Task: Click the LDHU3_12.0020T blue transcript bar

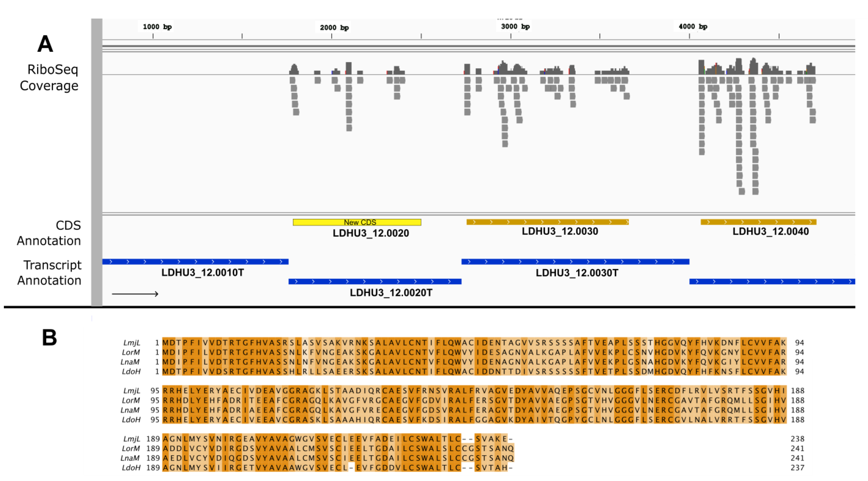Action: [375, 282]
